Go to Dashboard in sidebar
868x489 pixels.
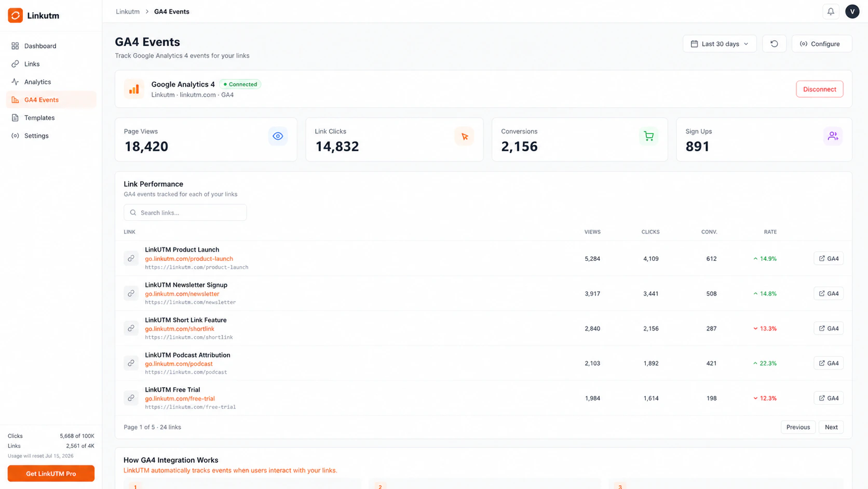51,46
